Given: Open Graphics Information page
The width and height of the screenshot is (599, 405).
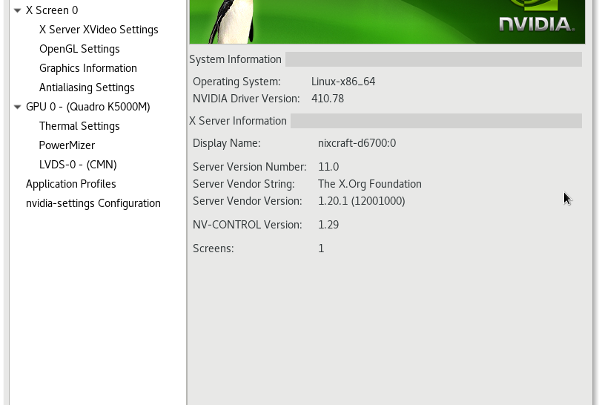Looking at the screenshot, I should 88,68.
